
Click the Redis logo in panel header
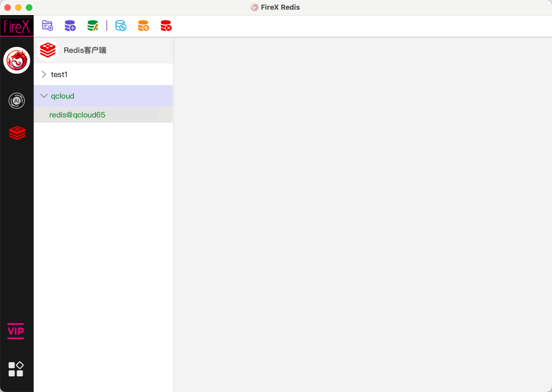click(x=48, y=50)
